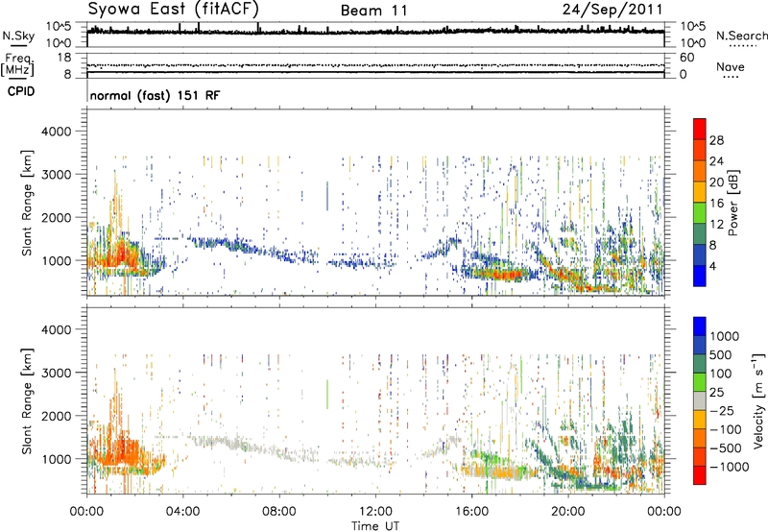Click the '04:00' time tick label

click(182, 512)
